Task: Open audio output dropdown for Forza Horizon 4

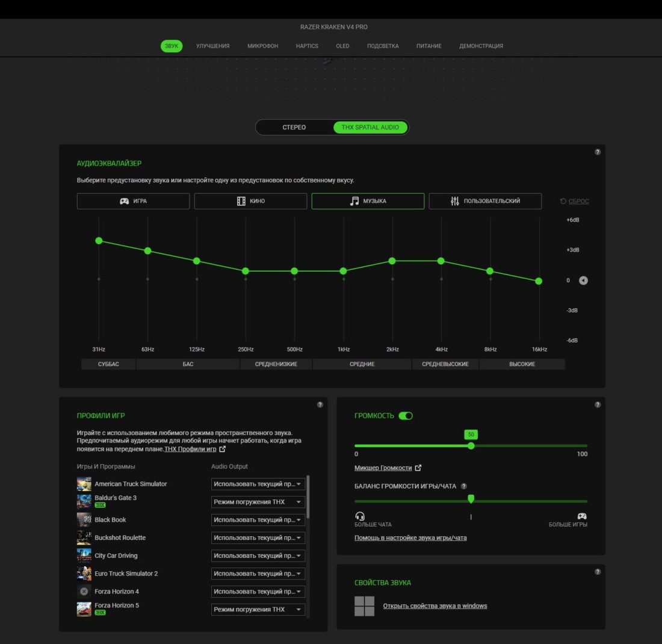Action: [x=258, y=592]
